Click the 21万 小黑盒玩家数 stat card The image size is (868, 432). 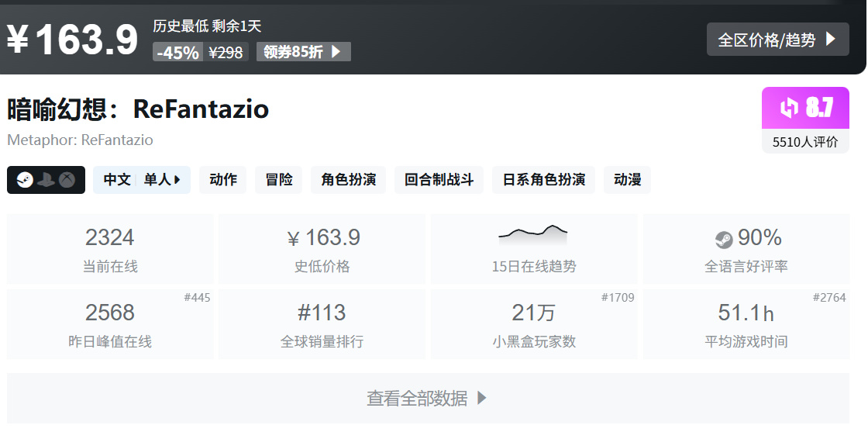[534, 324]
